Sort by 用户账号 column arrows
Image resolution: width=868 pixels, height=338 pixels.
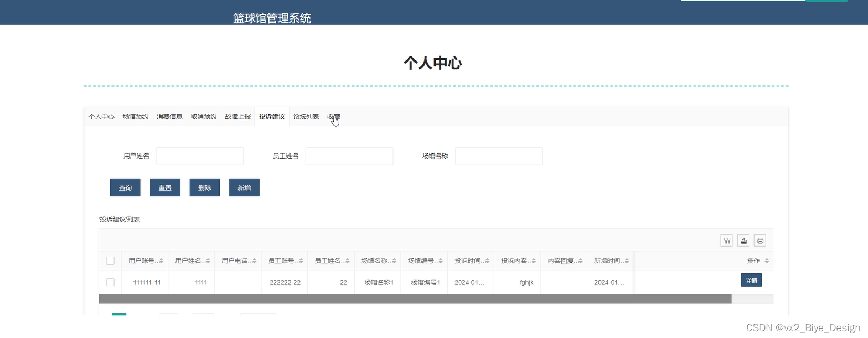161,261
